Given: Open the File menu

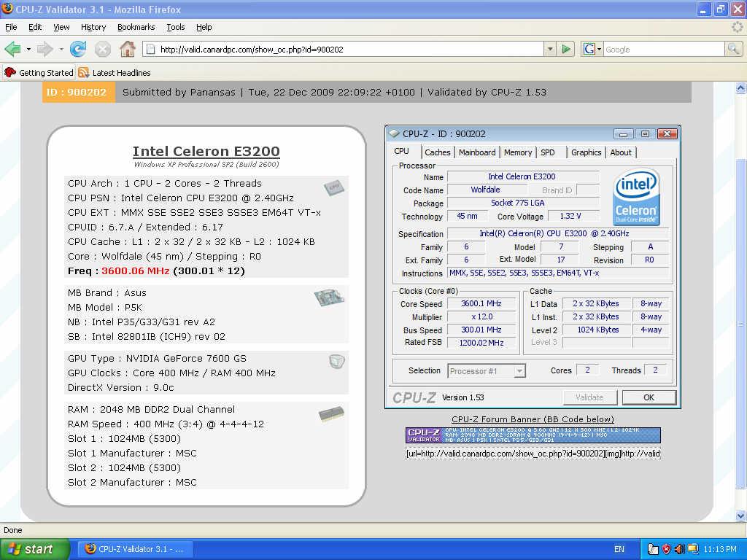Looking at the screenshot, I should 11,27.
